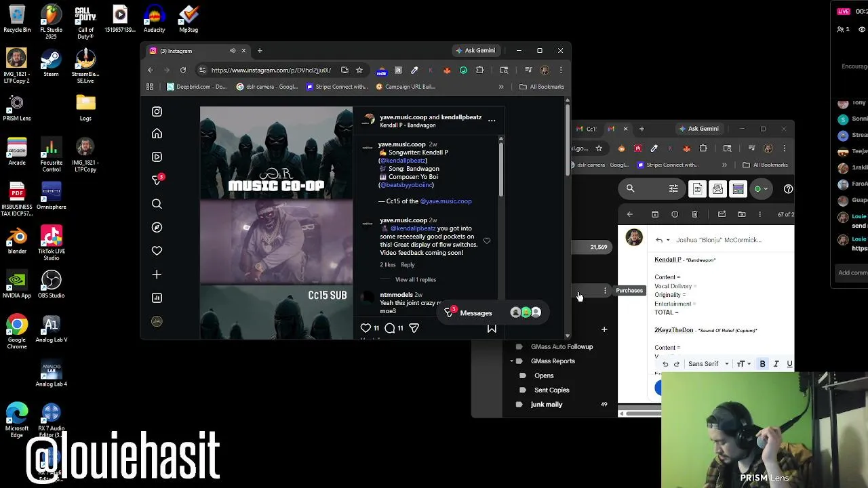Click Ask Gemini in Instagram window
Image resolution: width=868 pixels, height=488 pixels.
(475, 51)
